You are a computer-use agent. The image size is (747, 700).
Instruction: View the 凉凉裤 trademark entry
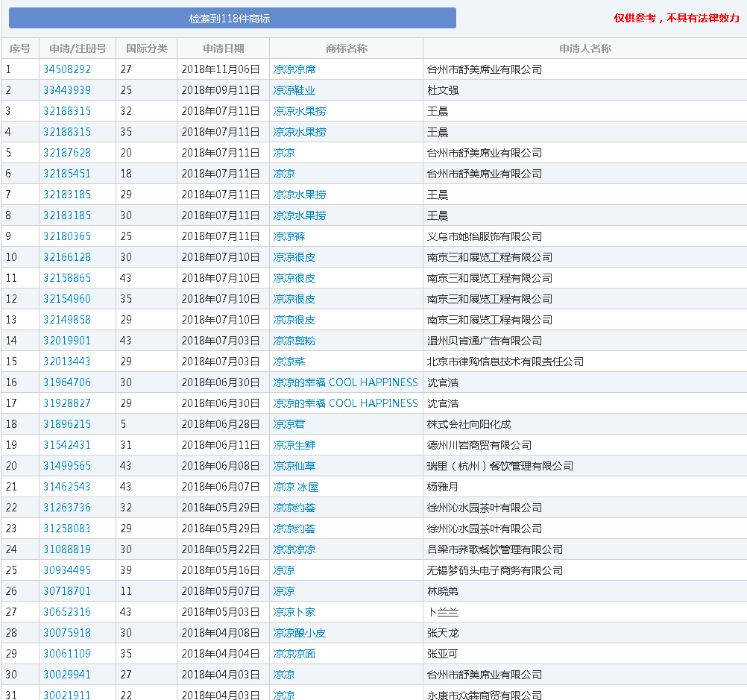click(x=289, y=236)
